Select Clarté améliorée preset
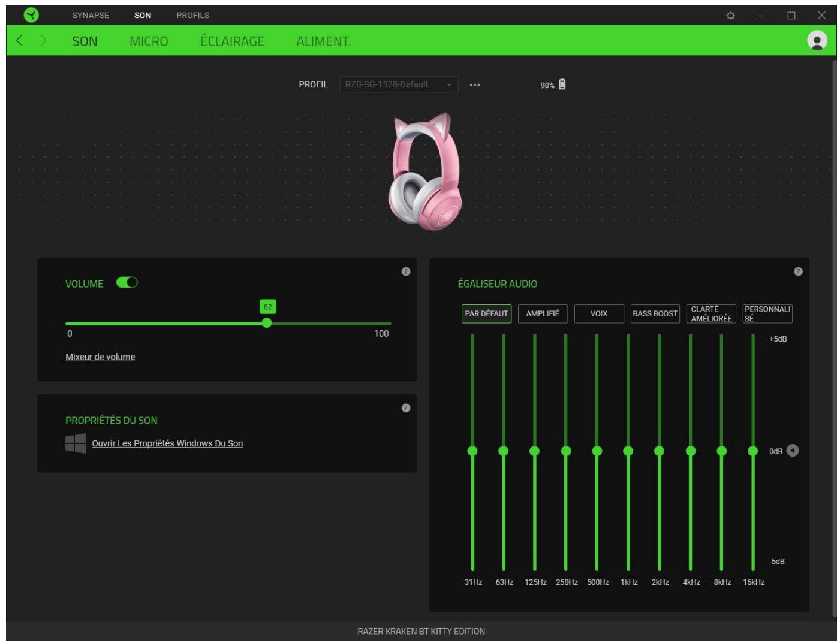Viewport: 840px width, 643px height. point(711,313)
